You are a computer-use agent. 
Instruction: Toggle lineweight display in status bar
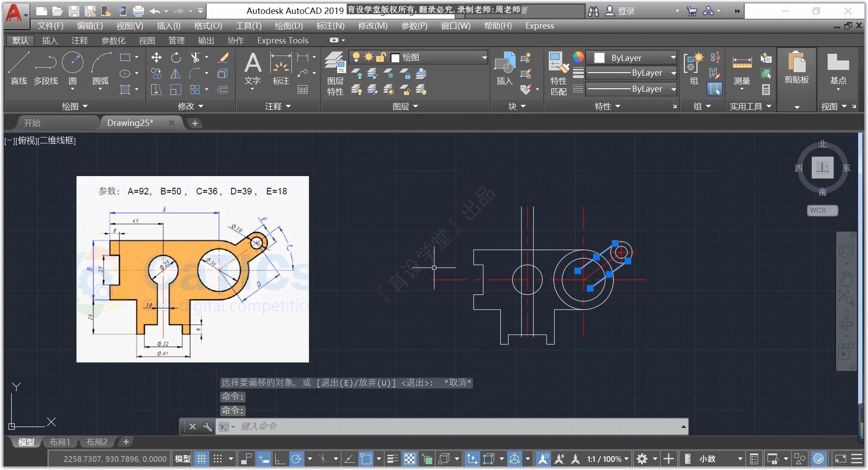393,459
